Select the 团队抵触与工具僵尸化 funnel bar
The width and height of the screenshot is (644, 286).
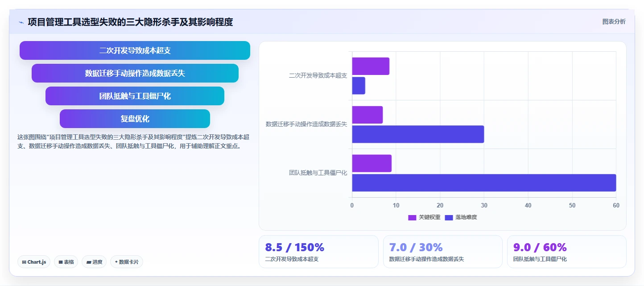pos(135,96)
